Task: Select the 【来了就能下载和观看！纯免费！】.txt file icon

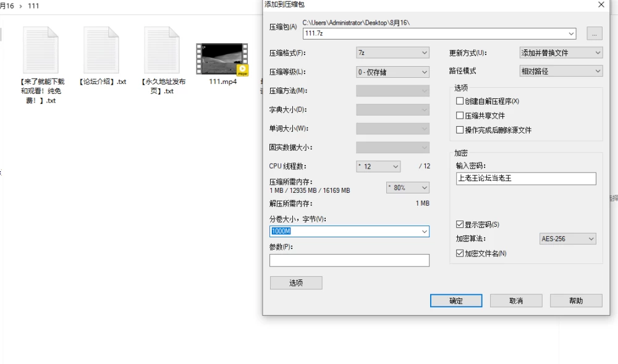Action: tap(41, 50)
